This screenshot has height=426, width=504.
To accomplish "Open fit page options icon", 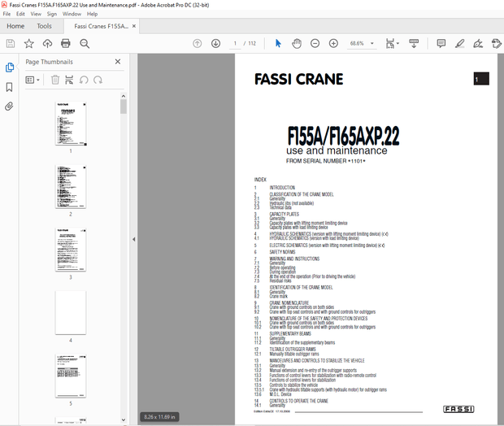I will [392, 43].
